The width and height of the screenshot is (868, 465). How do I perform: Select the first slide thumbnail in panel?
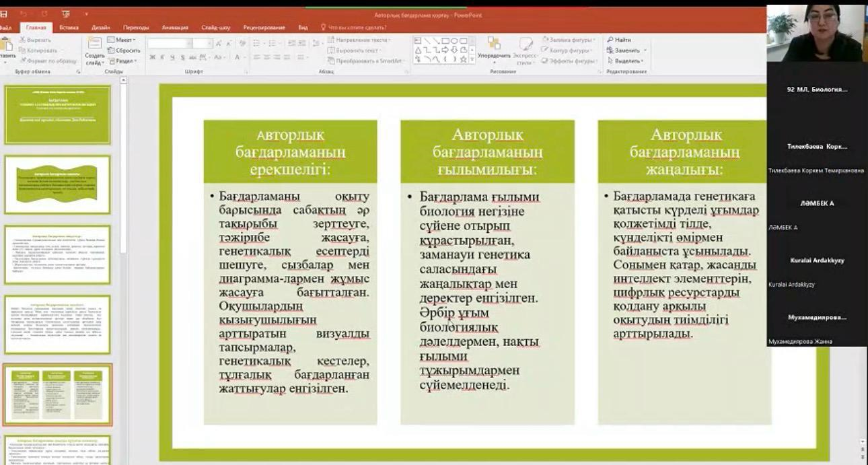coord(57,114)
